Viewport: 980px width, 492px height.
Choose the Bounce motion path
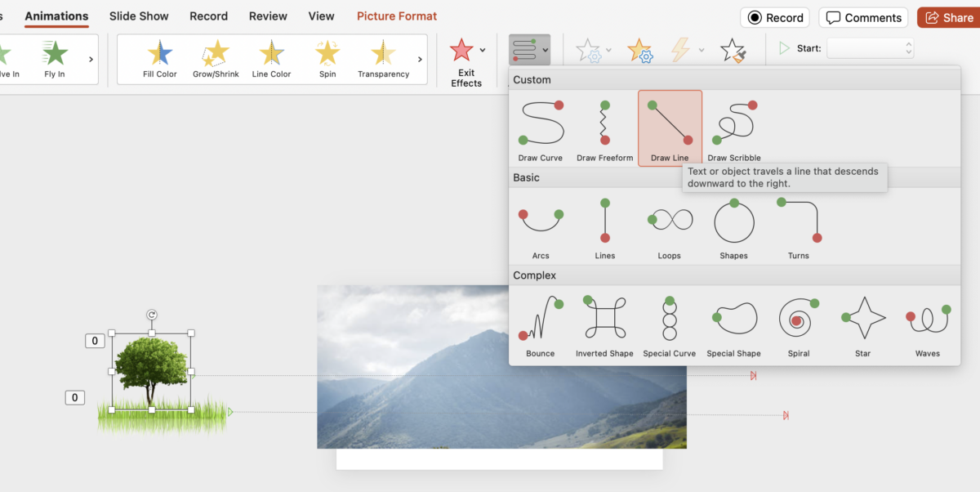[541, 325]
